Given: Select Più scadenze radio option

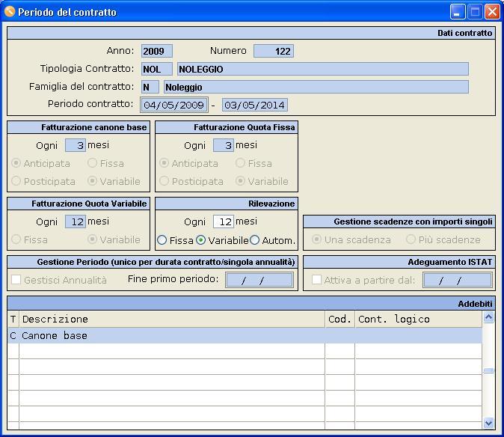Looking at the screenshot, I should tap(411, 239).
